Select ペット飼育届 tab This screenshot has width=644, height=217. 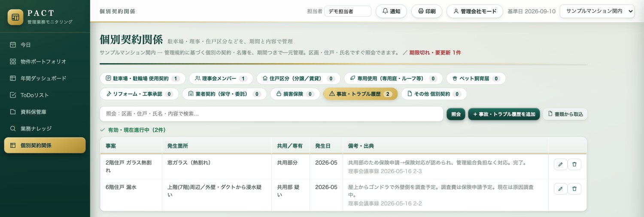476,79
